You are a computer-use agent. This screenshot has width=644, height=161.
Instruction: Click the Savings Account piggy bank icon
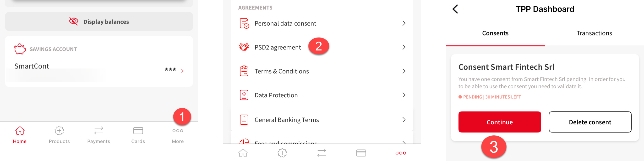tap(20, 49)
